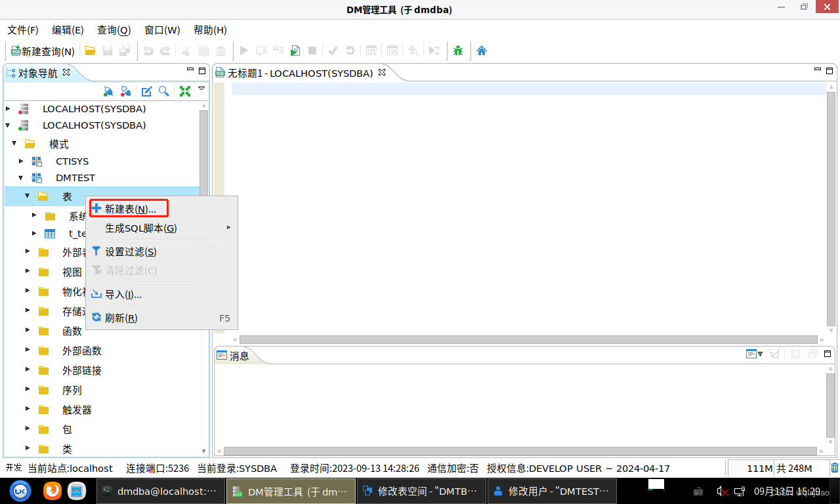Image resolution: width=840 pixels, height=504 pixels.
Task: Click the New Query toolbar button
Action: [43, 51]
